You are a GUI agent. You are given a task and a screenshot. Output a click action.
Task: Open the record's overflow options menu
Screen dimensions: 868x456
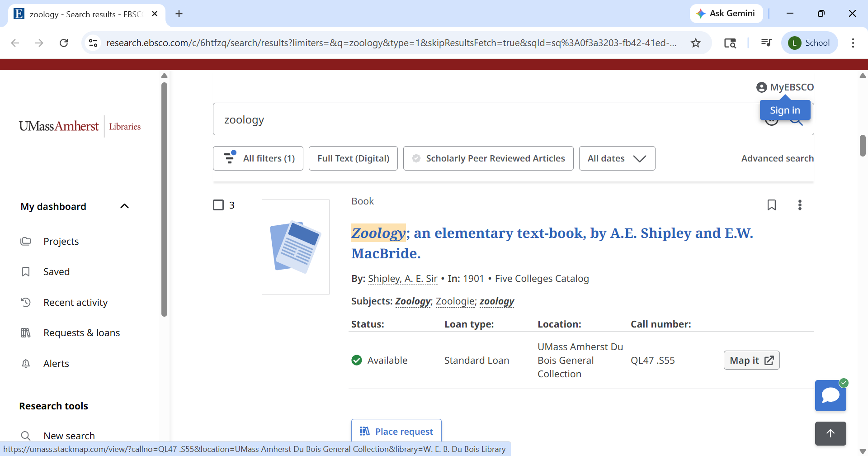pyautogui.click(x=800, y=205)
